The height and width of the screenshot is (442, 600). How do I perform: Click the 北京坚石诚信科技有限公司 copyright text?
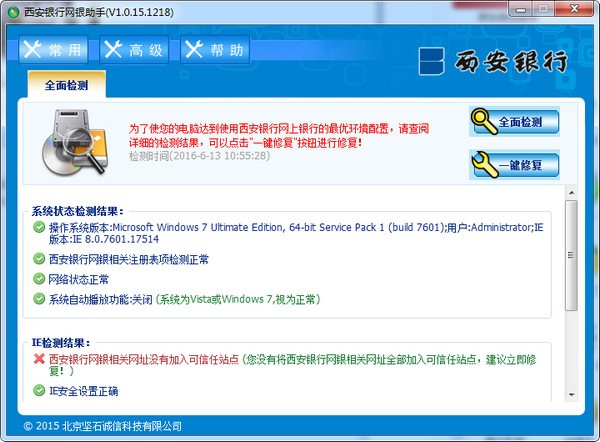[x=103, y=426]
